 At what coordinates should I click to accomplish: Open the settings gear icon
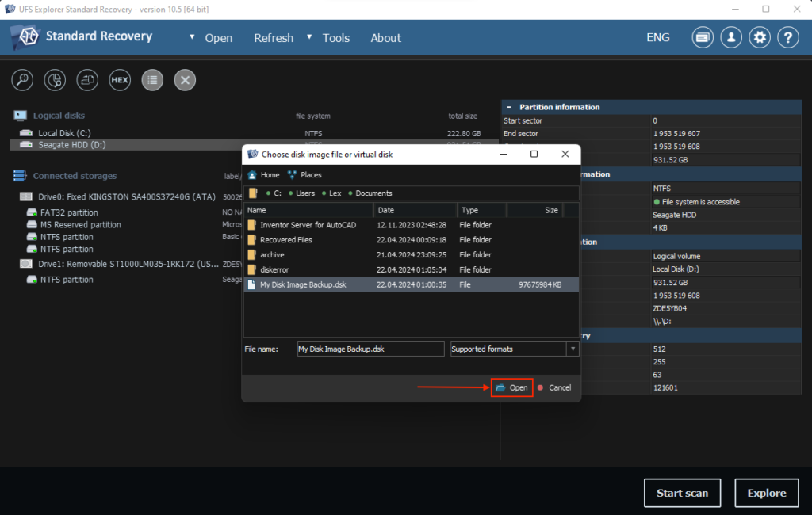pyautogui.click(x=760, y=37)
